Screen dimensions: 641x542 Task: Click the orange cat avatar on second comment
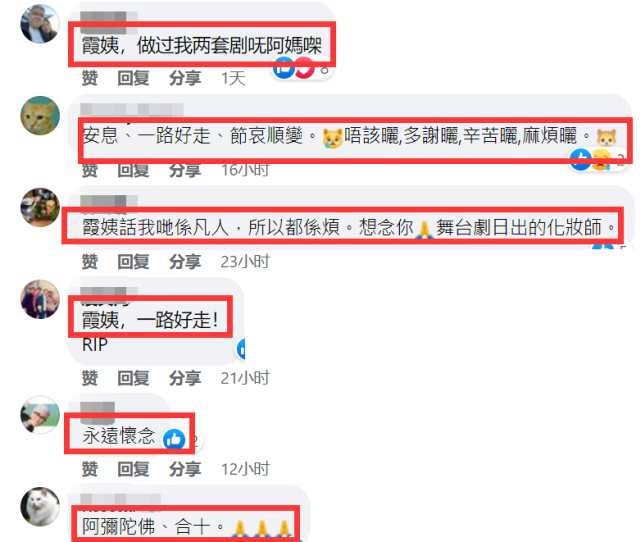pos(40,116)
